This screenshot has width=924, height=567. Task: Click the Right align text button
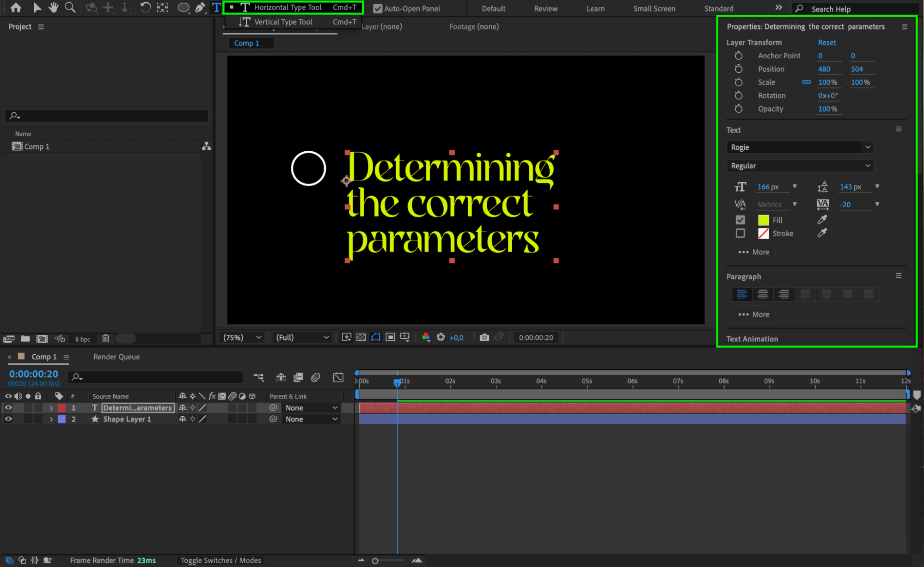pos(784,294)
